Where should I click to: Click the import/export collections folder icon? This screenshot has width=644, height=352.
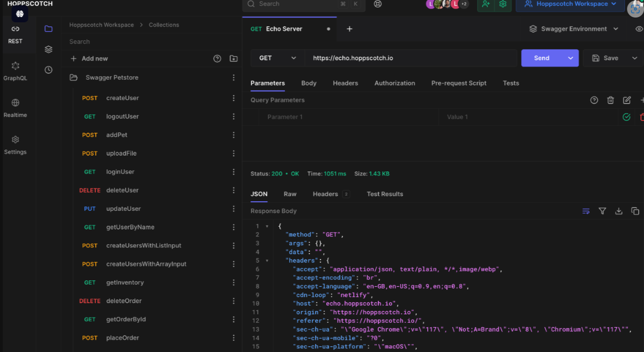click(233, 58)
